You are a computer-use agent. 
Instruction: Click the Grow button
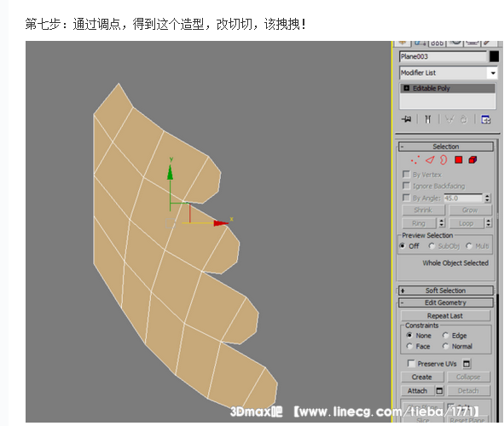point(470,210)
